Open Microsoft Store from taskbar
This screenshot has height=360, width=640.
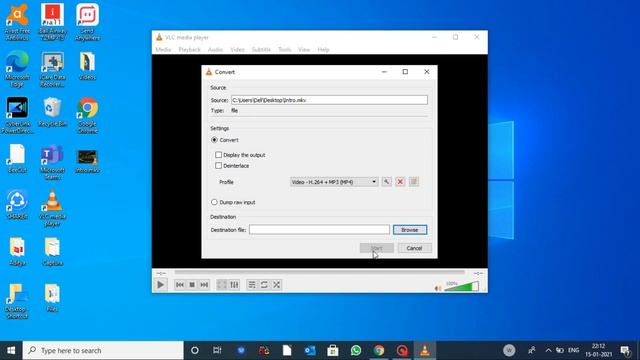[333, 350]
